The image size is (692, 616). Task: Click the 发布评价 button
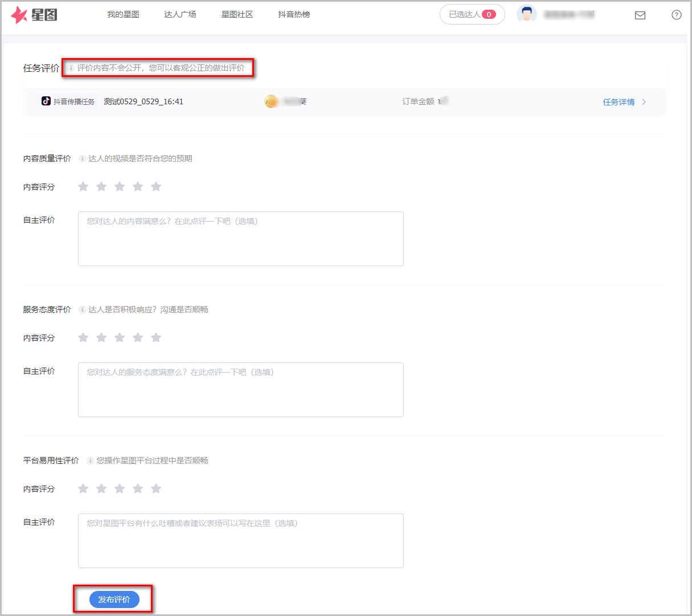point(114,599)
